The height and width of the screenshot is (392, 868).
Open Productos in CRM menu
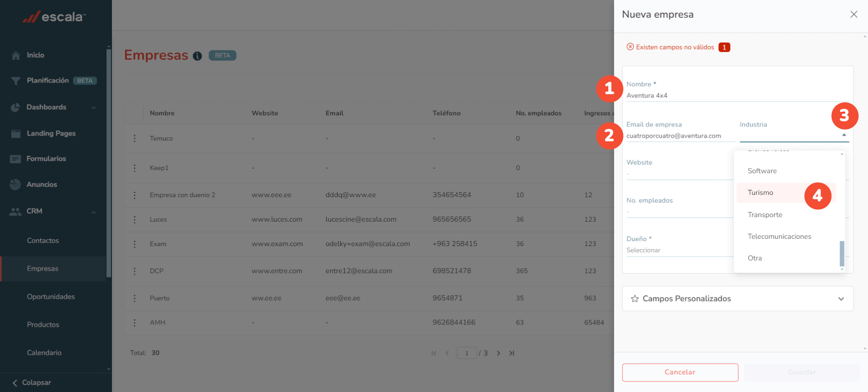pyautogui.click(x=43, y=325)
